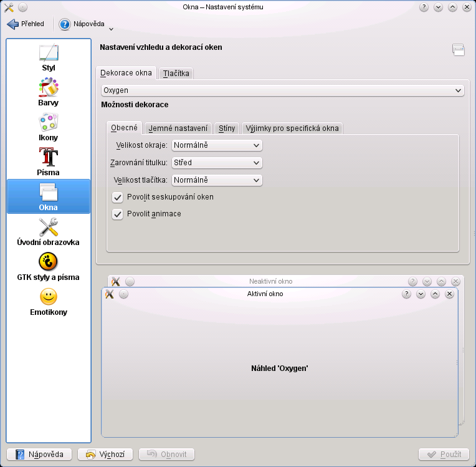Click minimize button in Neaktivní okno preview

tap(427, 282)
